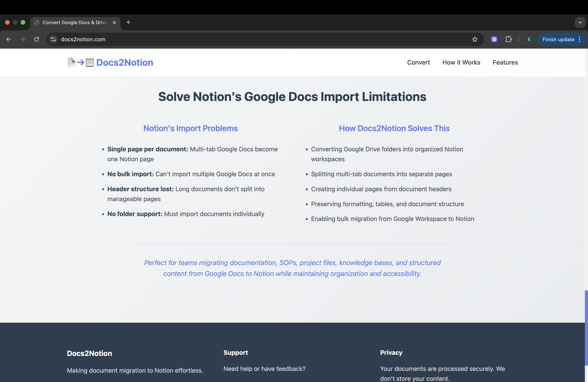Reload the docs2notion.com page
Screen dimensions: 588x382
(37, 39)
